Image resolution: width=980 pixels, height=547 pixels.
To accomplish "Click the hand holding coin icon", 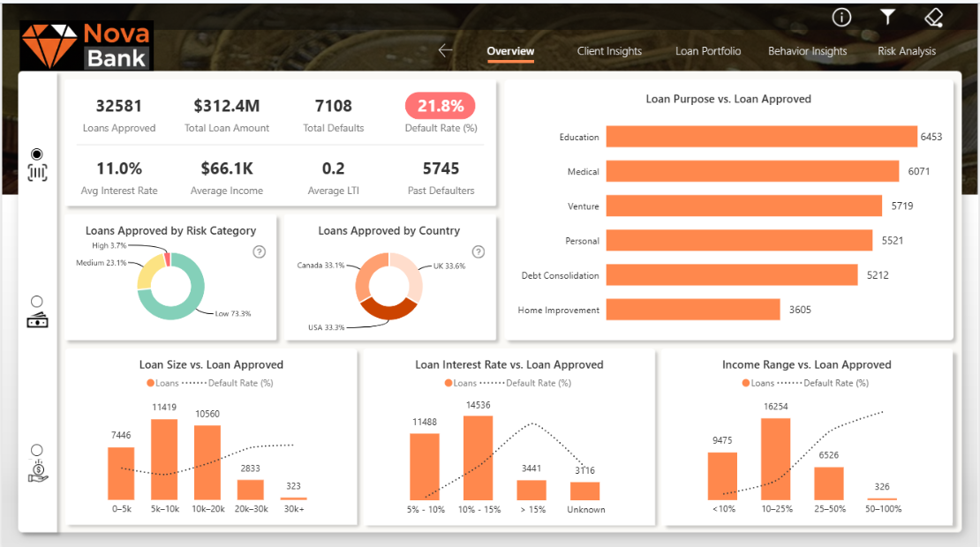I will [37, 471].
